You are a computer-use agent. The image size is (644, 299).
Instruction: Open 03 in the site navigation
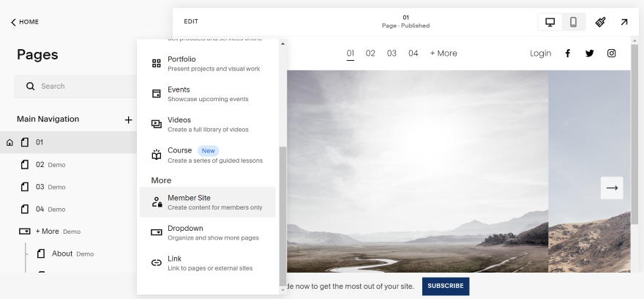[392, 53]
